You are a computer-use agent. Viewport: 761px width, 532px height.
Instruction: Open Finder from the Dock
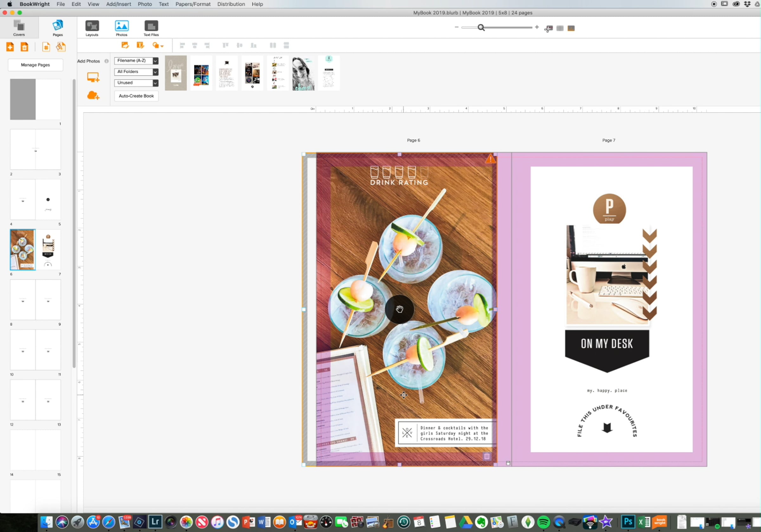coord(46,522)
